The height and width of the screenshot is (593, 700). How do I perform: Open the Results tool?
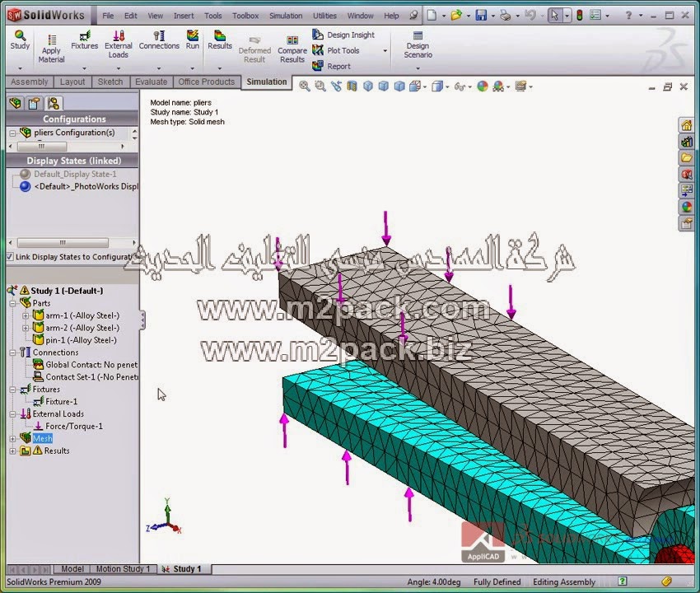pos(220,40)
